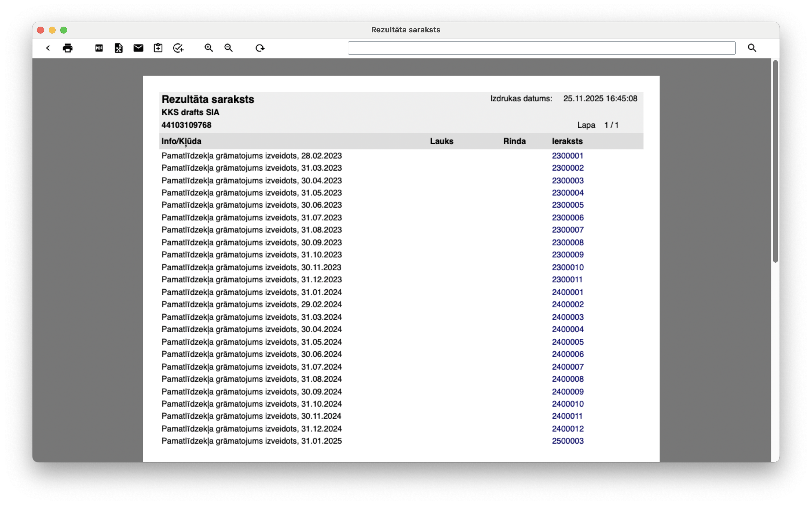
Task: Focus the search text field
Action: pyautogui.click(x=541, y=48)
